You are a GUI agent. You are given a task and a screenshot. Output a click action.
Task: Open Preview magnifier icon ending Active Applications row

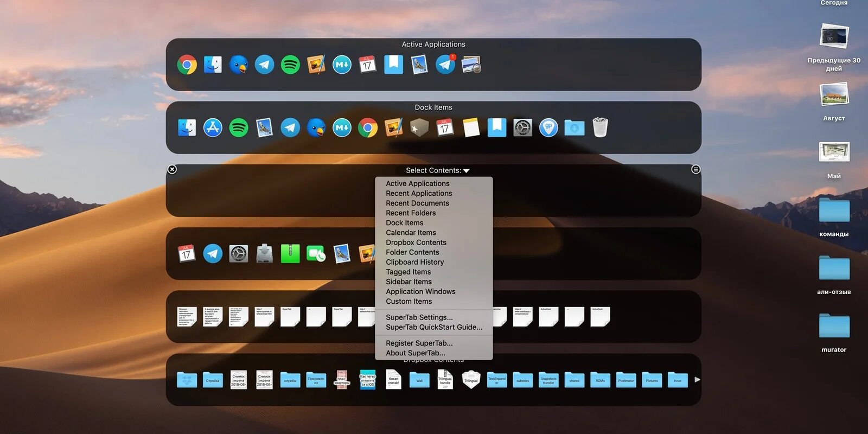tap(471, 65)
